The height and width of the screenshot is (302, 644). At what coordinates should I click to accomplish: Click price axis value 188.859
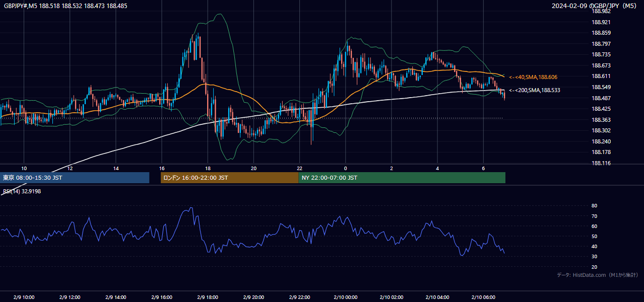coord(601,33)
